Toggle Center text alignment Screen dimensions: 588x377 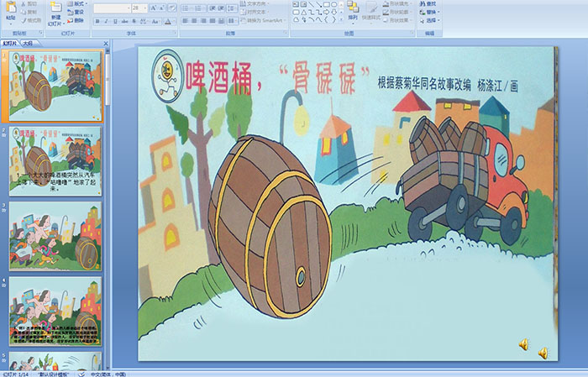coord(194,21)
